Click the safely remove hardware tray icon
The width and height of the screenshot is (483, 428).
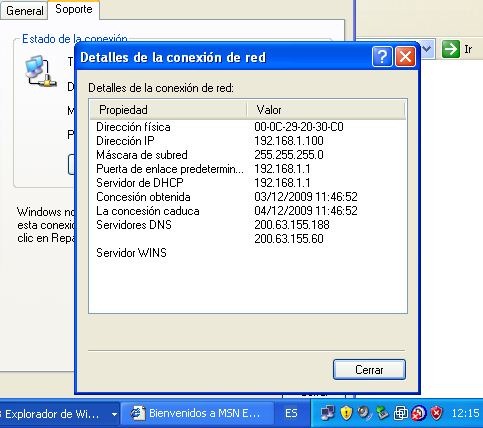tap(382, 413)
